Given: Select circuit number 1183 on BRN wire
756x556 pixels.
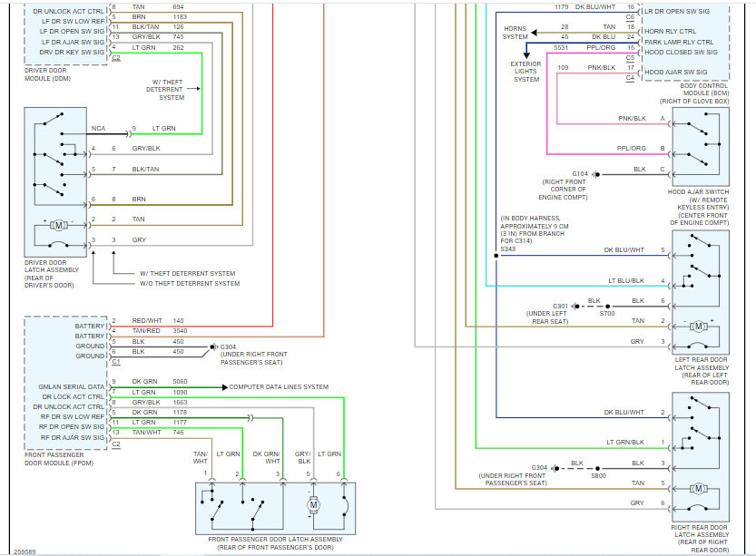Looking at the screenshot, I should click(180, 17).
